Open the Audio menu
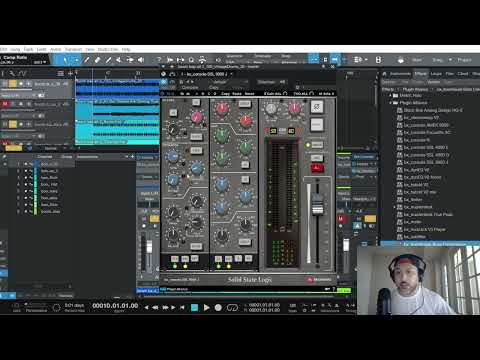The image size is (480, 360). click(55, 49)
